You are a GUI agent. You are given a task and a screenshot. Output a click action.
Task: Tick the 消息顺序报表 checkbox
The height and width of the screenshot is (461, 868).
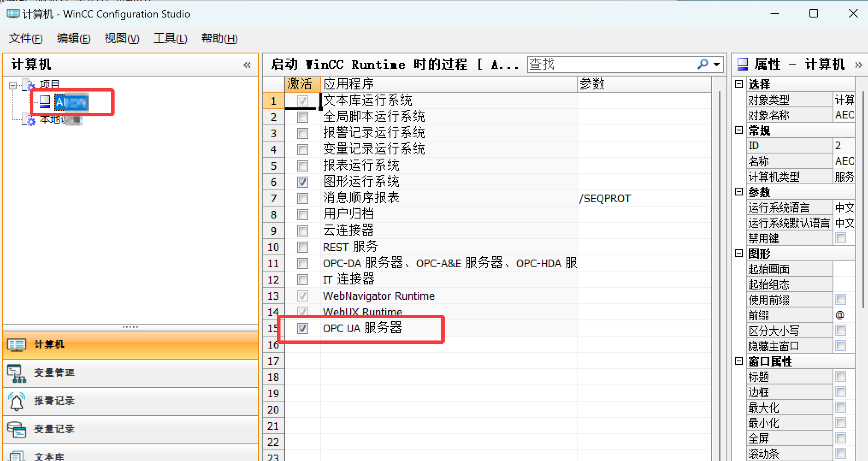pos(303,198)
